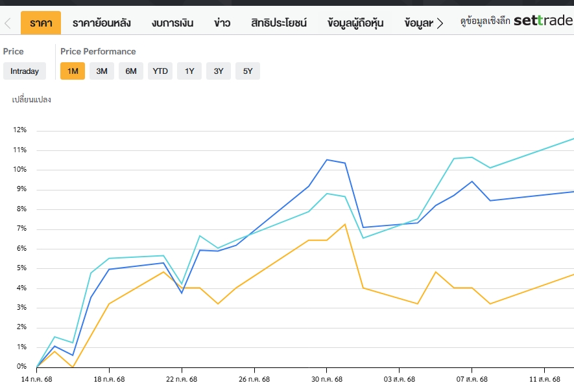Switch the chart to 3M
This screenshot has height=392, width=574.
pyautogui.click(x=102, y=71)
